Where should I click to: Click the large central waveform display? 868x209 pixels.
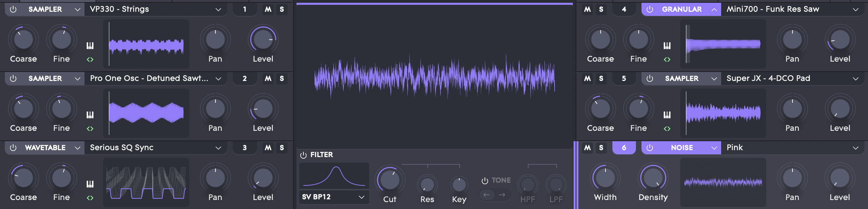[x=435, y=77]
